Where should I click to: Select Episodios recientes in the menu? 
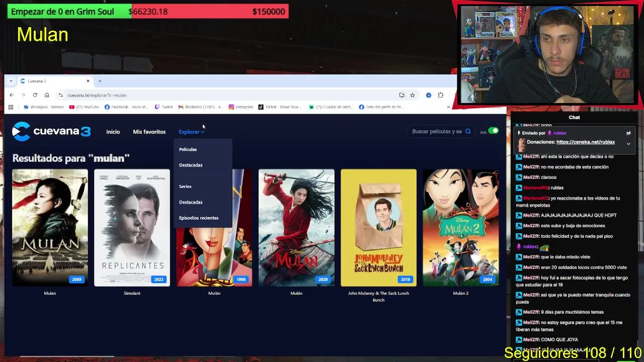[199, 218]
